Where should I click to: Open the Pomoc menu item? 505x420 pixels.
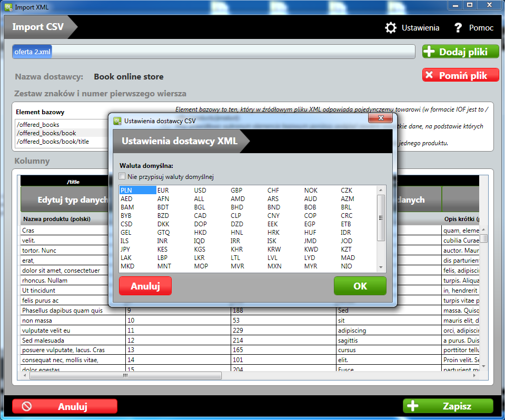point(473,28)
